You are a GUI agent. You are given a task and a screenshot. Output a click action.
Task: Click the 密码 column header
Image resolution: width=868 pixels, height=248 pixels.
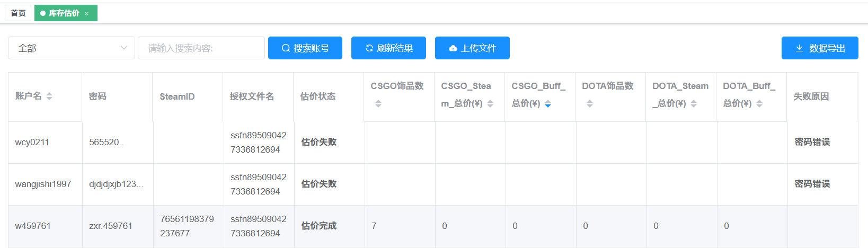click(98, 96)
